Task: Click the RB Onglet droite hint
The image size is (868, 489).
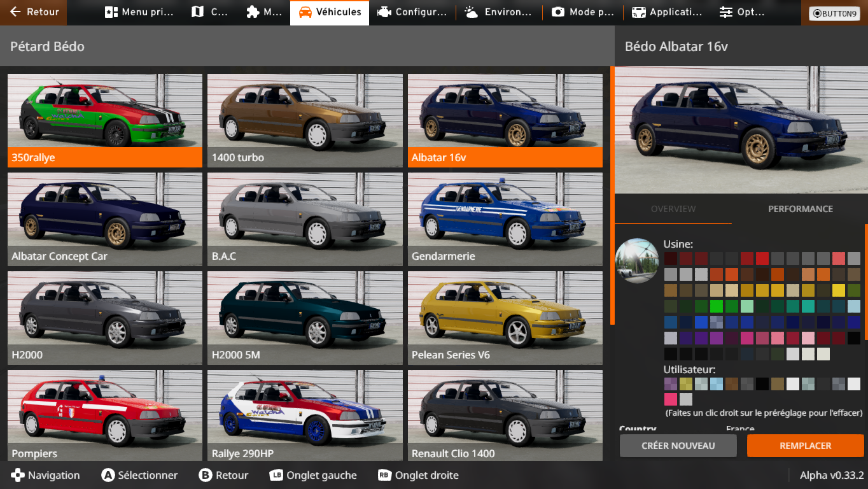Action: coord(418,475)
